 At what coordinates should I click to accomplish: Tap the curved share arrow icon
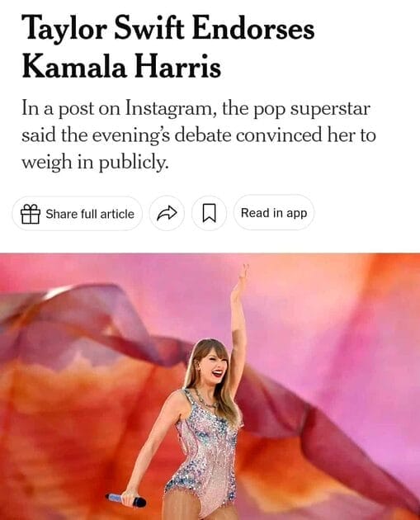pos(167,213)
